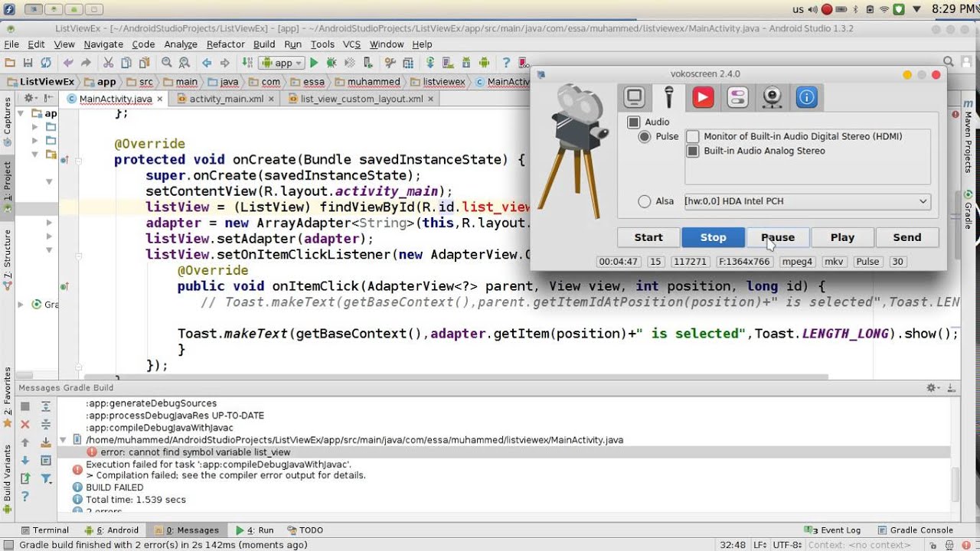
Task: Click the Export to text file icon
Action: 25,478
